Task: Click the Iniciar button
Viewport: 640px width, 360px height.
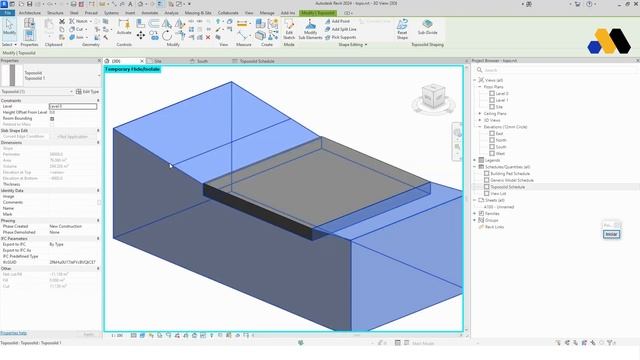Action: tap(611, 234)
